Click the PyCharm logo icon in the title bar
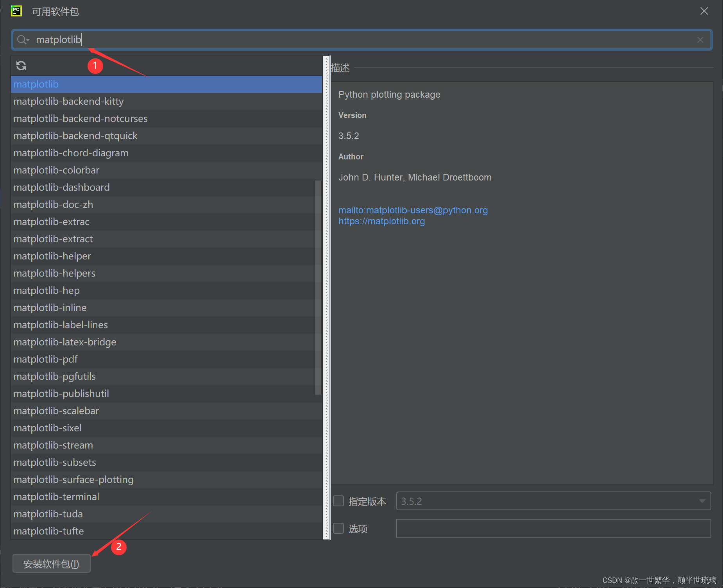Viewport: 723px width, 588px height. pos(16,11)
